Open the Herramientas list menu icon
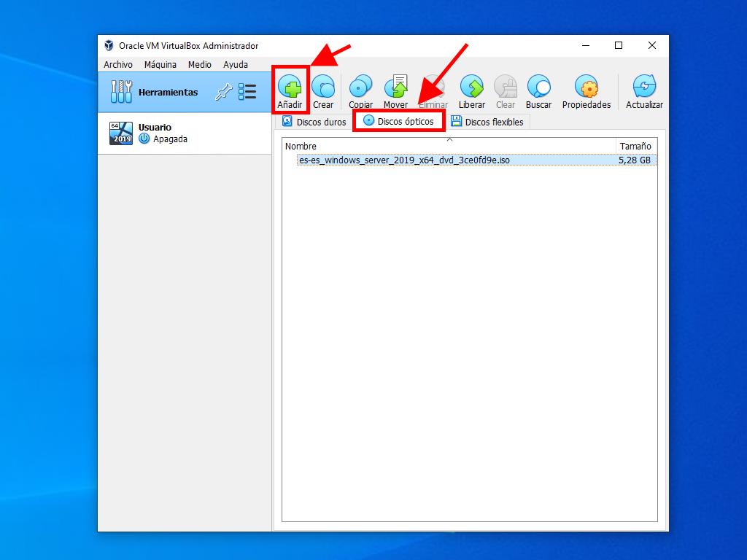747x560 pixels. click(247, 92)
